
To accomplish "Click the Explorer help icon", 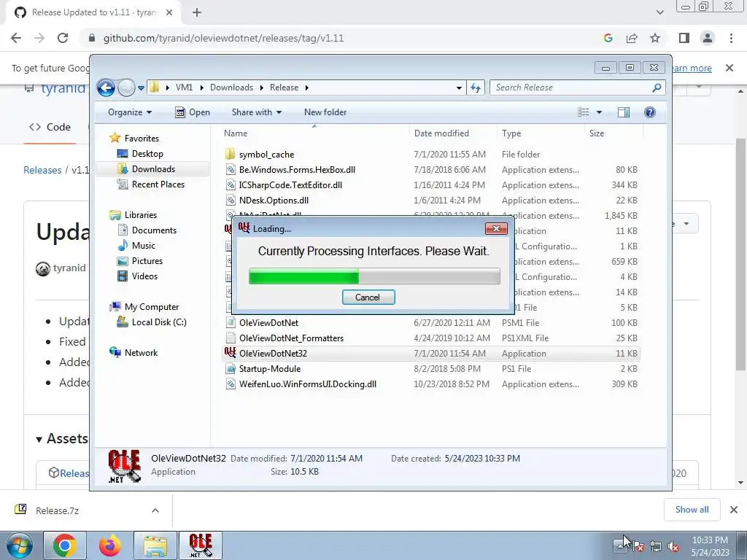I will click(649, 112).
